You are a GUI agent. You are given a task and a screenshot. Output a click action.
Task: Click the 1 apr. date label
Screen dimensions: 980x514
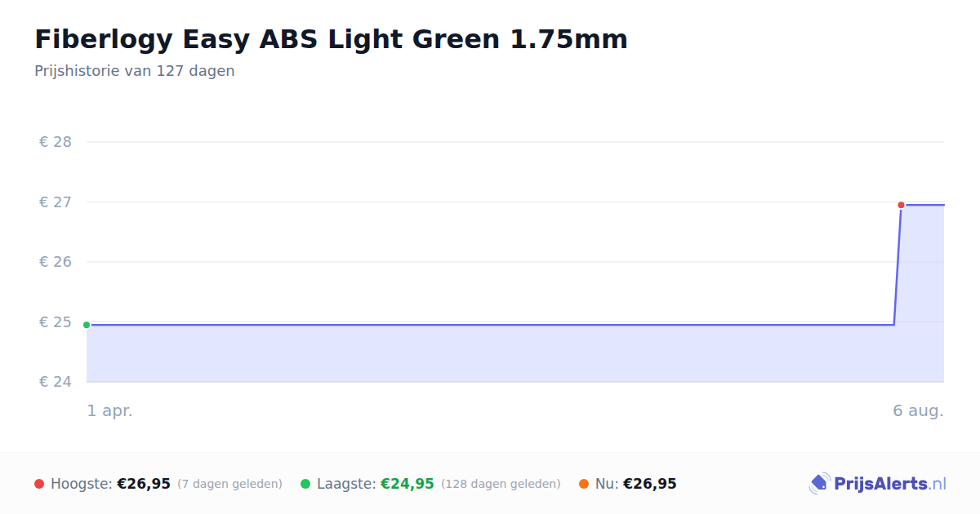[110, 411]
